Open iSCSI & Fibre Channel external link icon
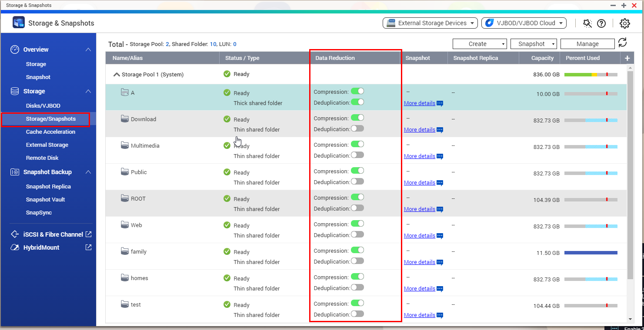Viewport: 644px width, 330px height. 88,234
